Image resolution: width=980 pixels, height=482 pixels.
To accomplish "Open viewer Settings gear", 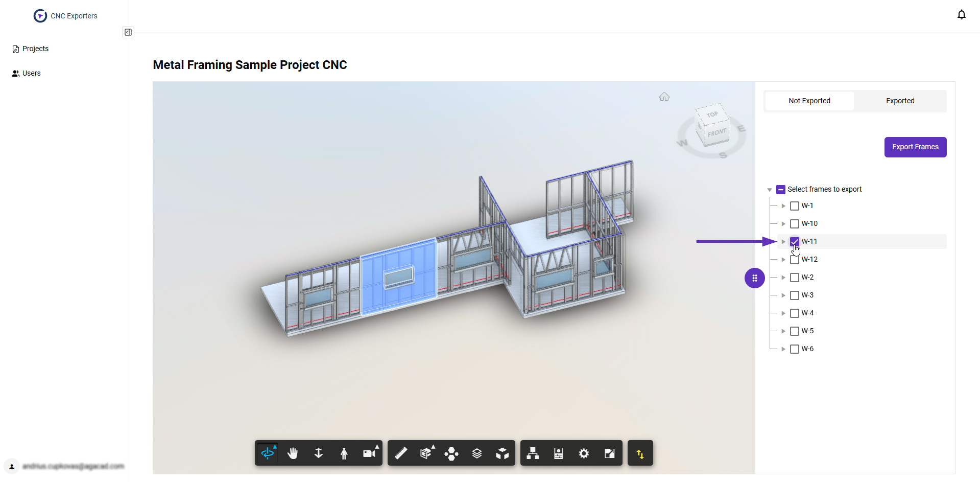I will pos(584,453).
